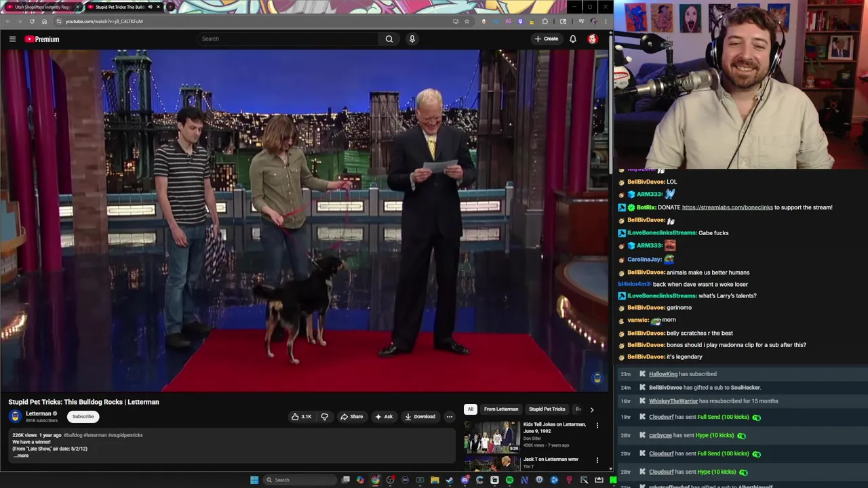
Task: Close the Utah Shoplifters tab
Action: pos(78,7)
